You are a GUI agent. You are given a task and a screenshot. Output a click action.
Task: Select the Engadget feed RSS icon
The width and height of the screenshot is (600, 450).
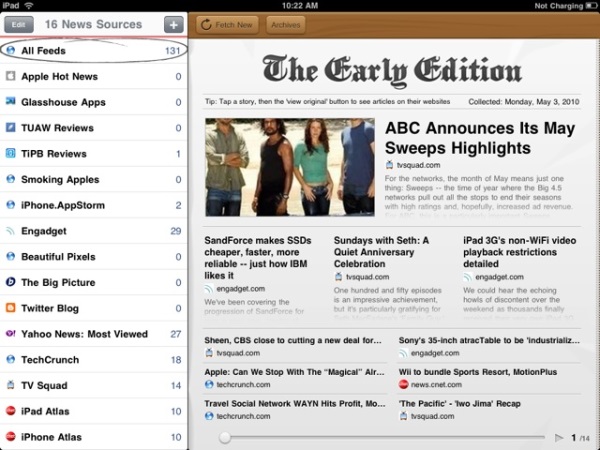click(10, 231)
